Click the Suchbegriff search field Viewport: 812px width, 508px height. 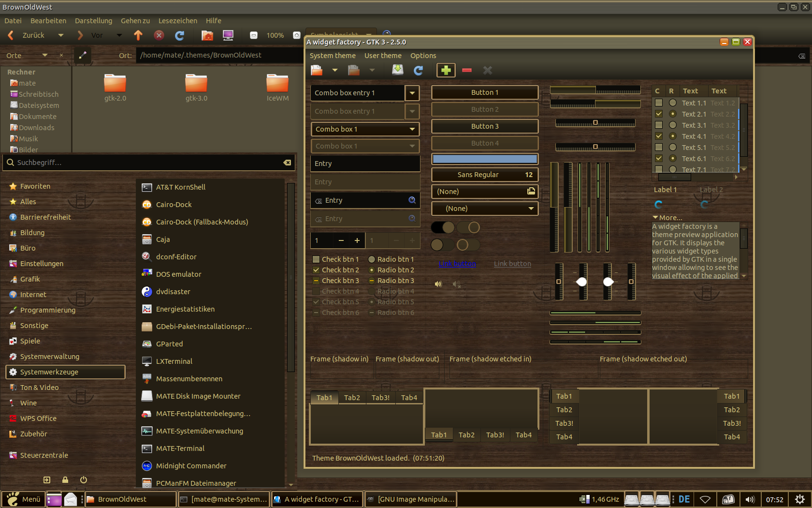tap(149, 163)
